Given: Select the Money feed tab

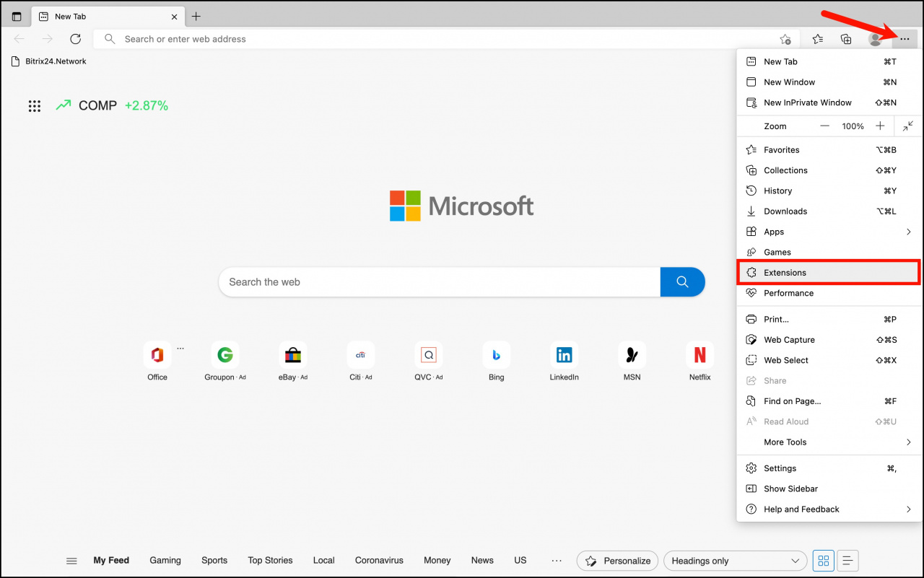Looking at the screenshot, I should point(437,561).
